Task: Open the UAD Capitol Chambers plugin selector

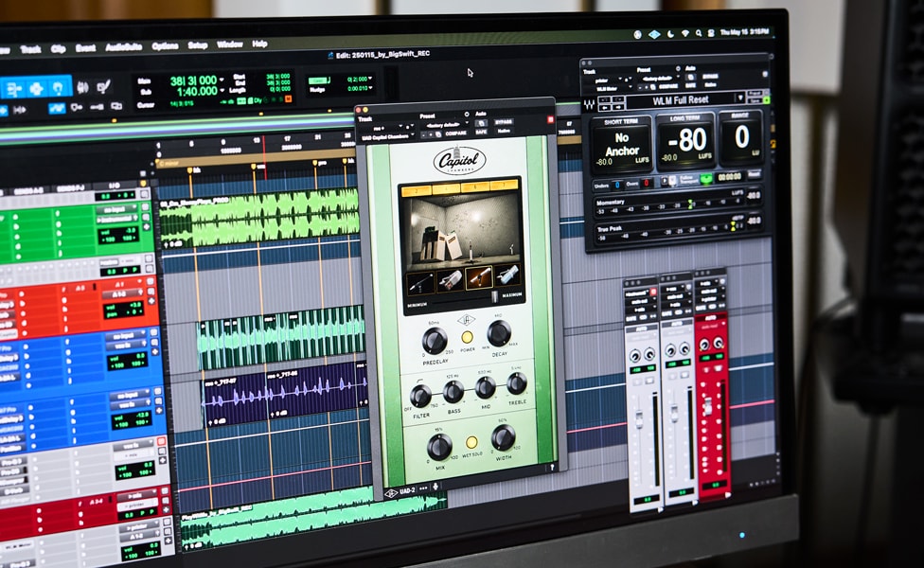Action: (x=386, y=136)
